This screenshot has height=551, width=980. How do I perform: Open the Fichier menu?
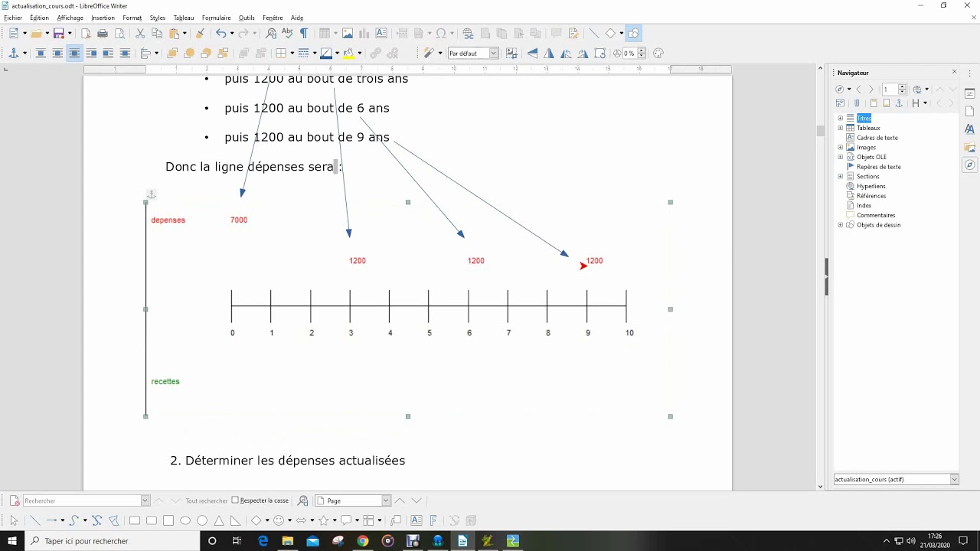tap(13, 18)
